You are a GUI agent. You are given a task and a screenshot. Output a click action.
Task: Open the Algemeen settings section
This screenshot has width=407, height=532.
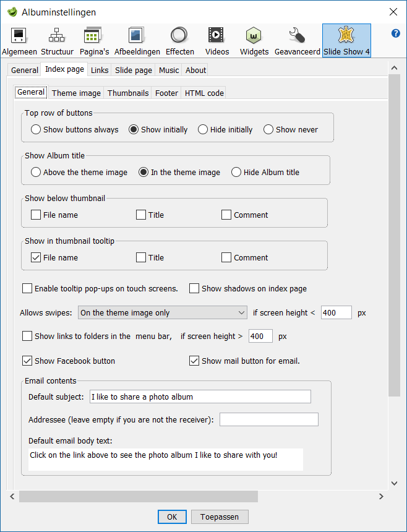coord(19,41)
